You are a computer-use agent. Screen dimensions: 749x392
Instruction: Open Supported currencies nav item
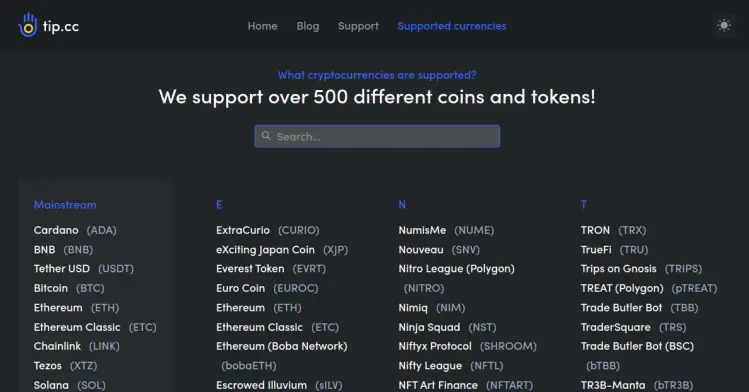click(452, 26)
